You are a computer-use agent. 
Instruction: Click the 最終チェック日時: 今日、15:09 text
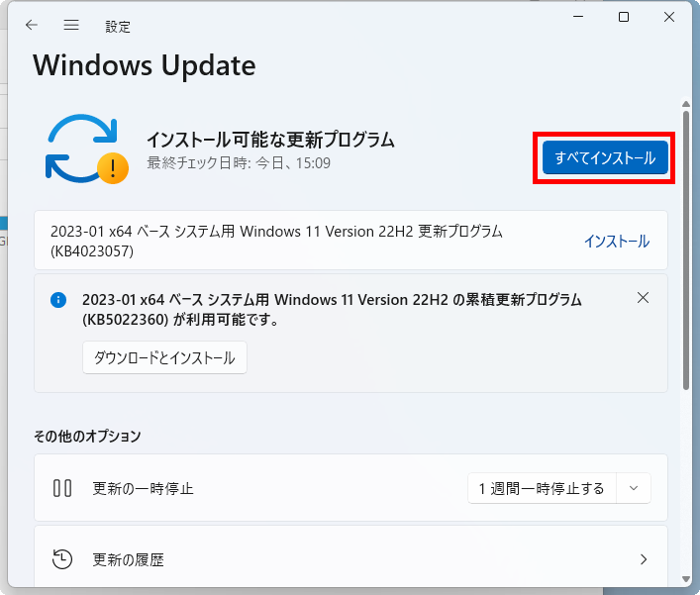(x=239, y=163)
